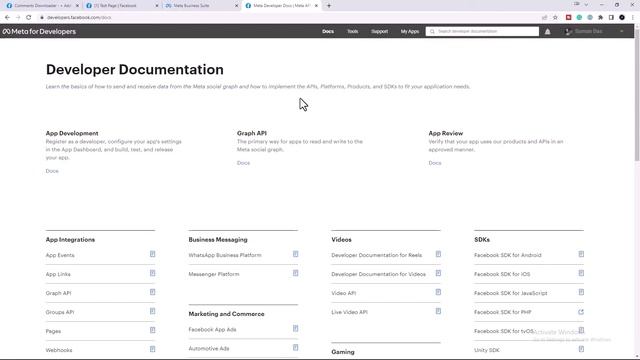Open the Pages doc icon
This screenshot has height=360, width=640.
tap(152, 330)
